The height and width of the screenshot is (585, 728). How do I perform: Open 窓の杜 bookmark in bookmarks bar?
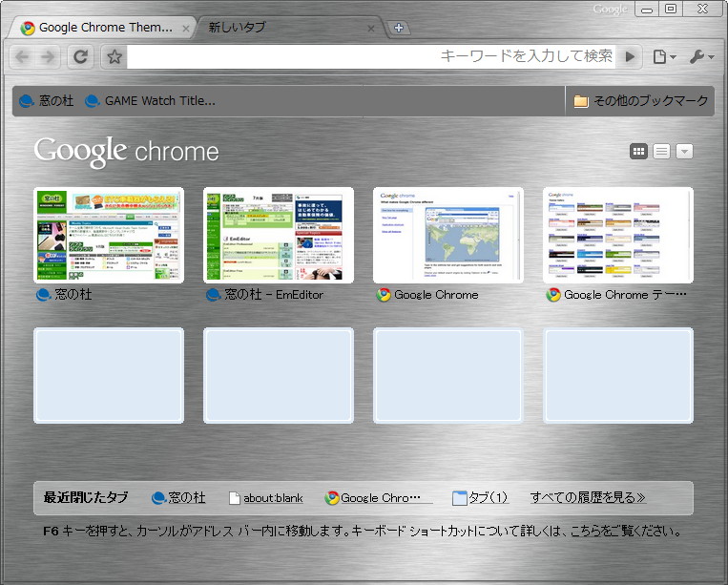(x=46, y=100)
